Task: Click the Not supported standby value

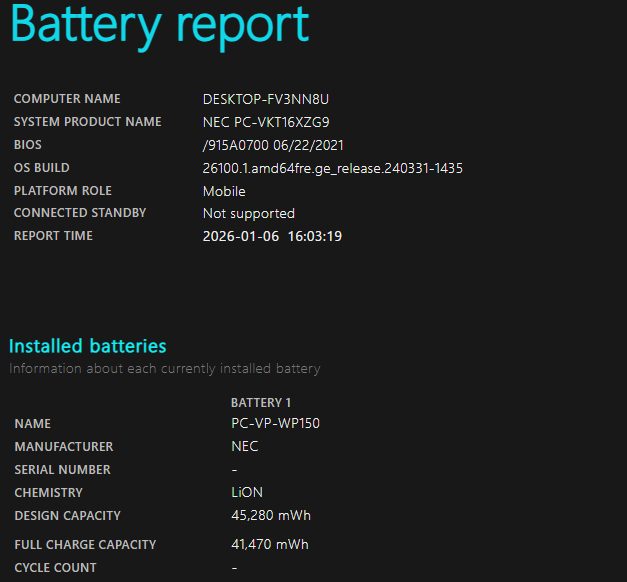Action: pyautogui.click(x=249, y=213)
